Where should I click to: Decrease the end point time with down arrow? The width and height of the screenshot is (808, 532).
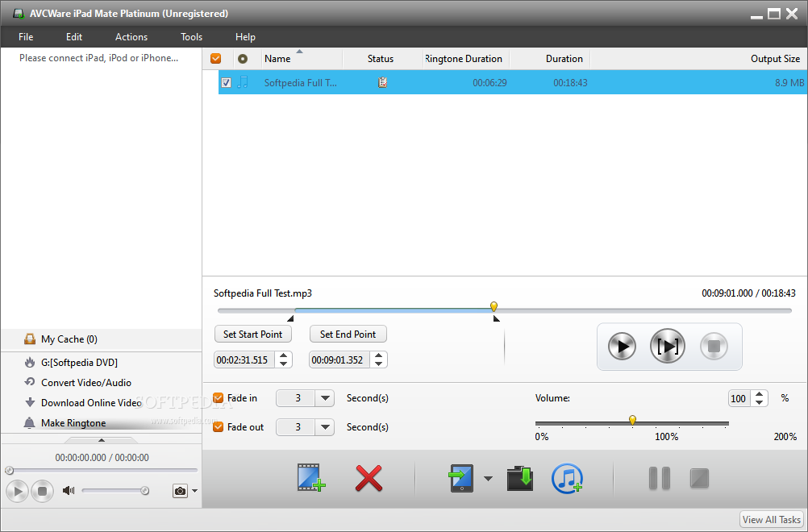click(x=379, y=364)
